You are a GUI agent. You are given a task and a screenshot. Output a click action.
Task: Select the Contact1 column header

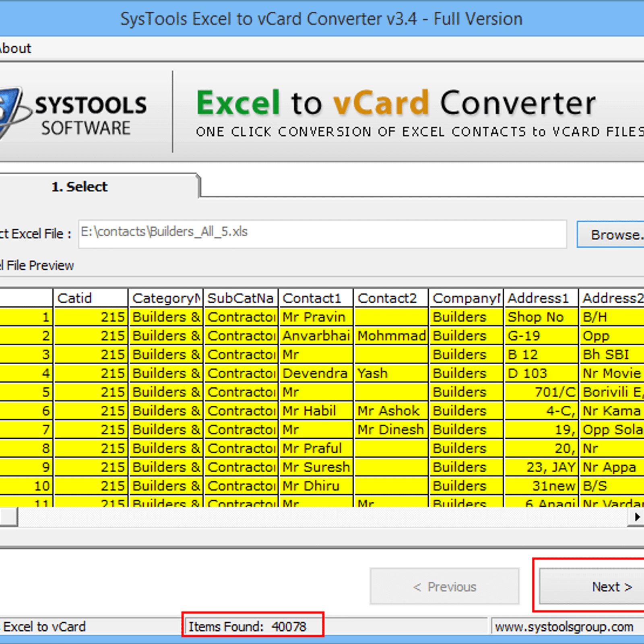click(316, 298)
